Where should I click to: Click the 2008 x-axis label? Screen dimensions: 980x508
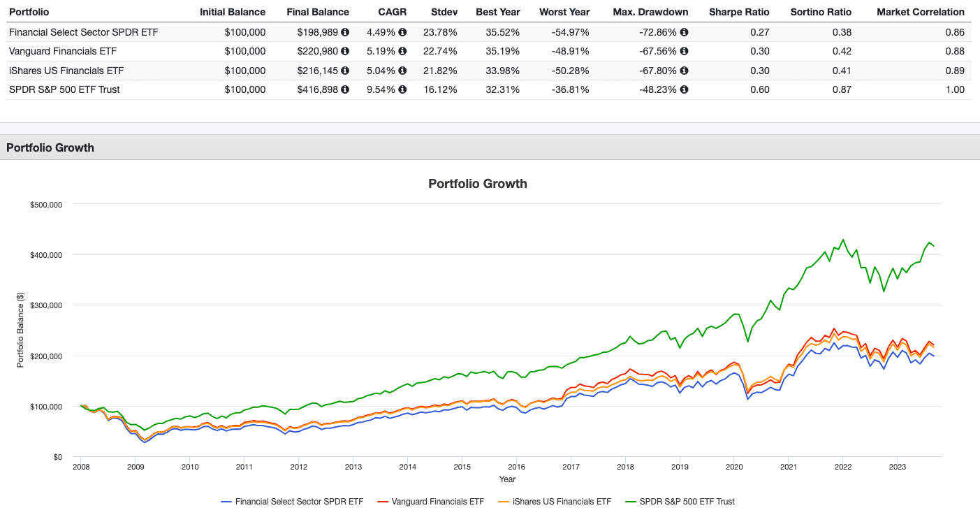[81, 467]
